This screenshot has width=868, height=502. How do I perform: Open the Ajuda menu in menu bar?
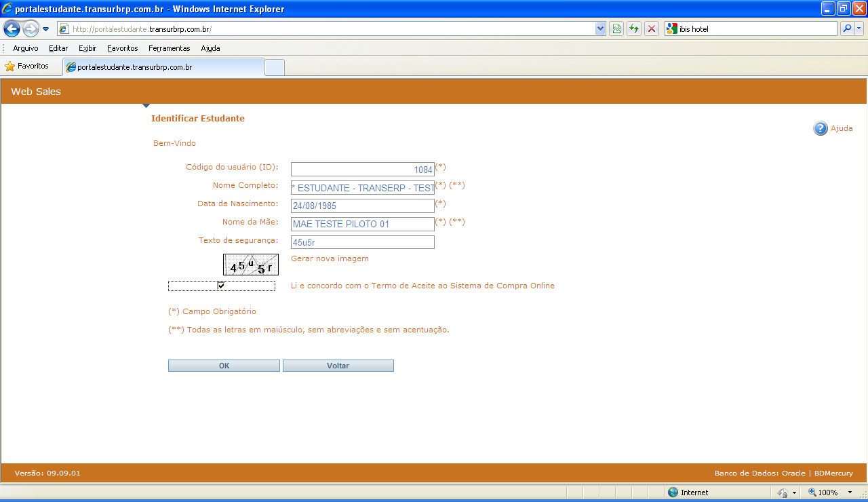coord(210,48)
